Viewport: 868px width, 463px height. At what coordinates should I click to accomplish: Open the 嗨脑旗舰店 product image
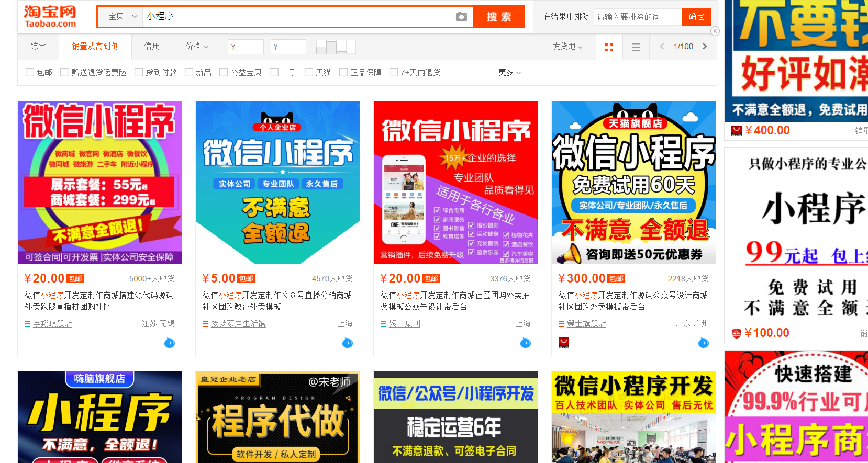pyautogui.click(x=99, y=417)
